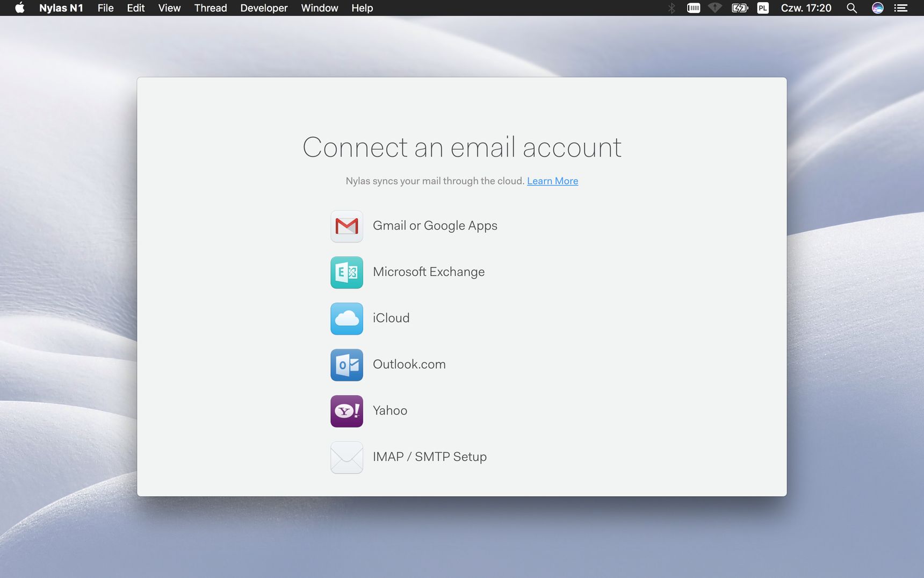Open the Developer menu
The image size is (924, 578).
pos(264,8)
